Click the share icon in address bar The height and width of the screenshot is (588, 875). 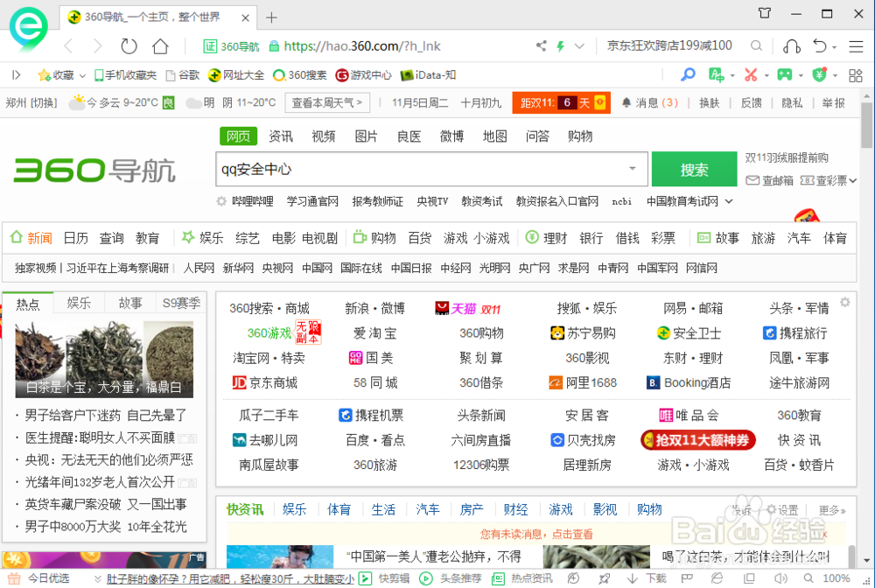tap(541, 45)
